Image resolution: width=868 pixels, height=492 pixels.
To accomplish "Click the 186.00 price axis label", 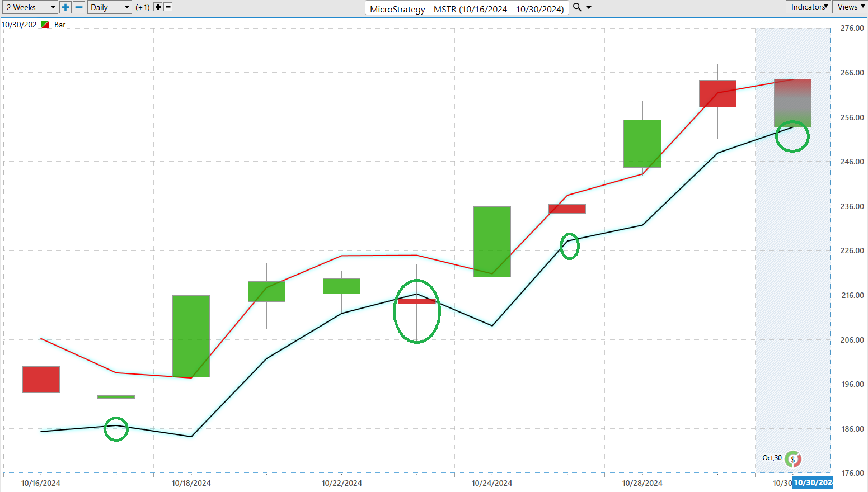I will (x=852, y=429).
